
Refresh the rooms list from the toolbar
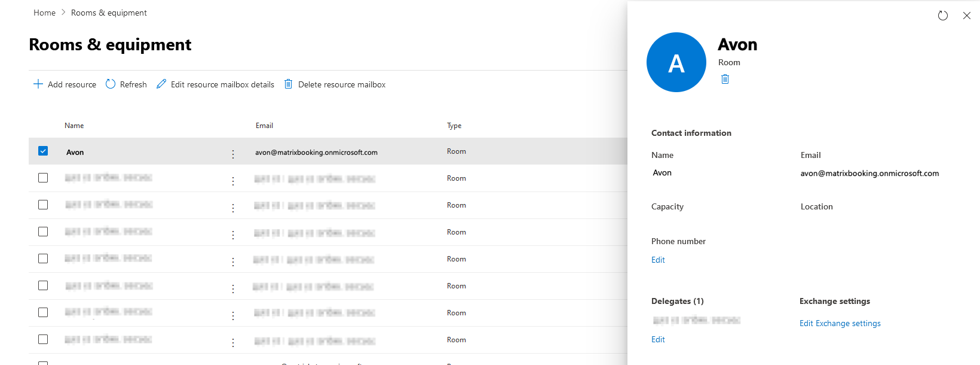point(126,84)
